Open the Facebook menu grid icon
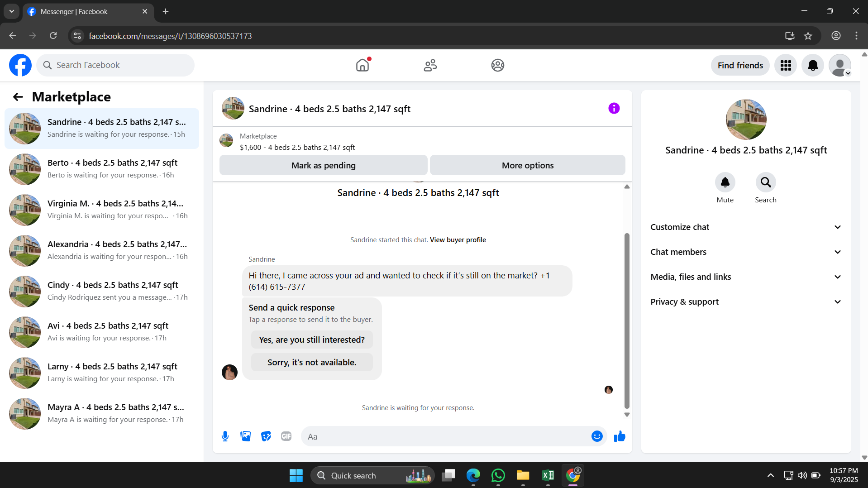The width and height of the screenshot is (868, 488). 786,65
